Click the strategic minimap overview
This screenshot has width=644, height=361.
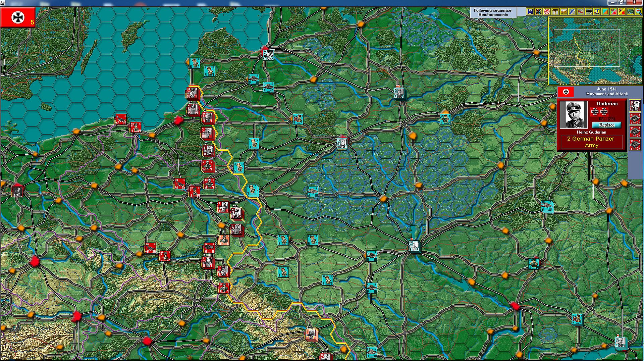pos(596,51)
